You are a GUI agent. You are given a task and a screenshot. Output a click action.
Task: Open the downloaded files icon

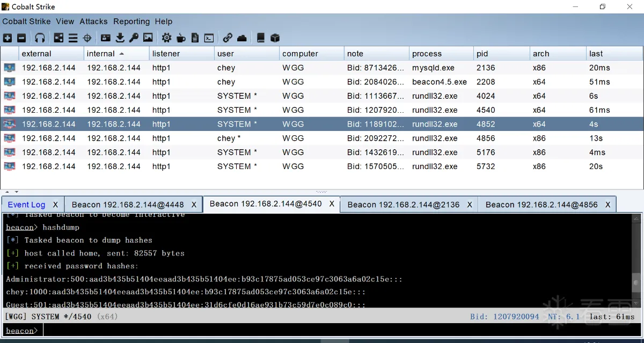(120, 38)
